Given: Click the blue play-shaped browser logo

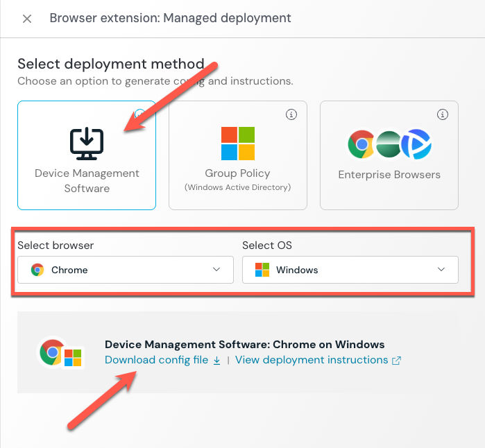Looking at the screenshot, I should coord(416,144).
